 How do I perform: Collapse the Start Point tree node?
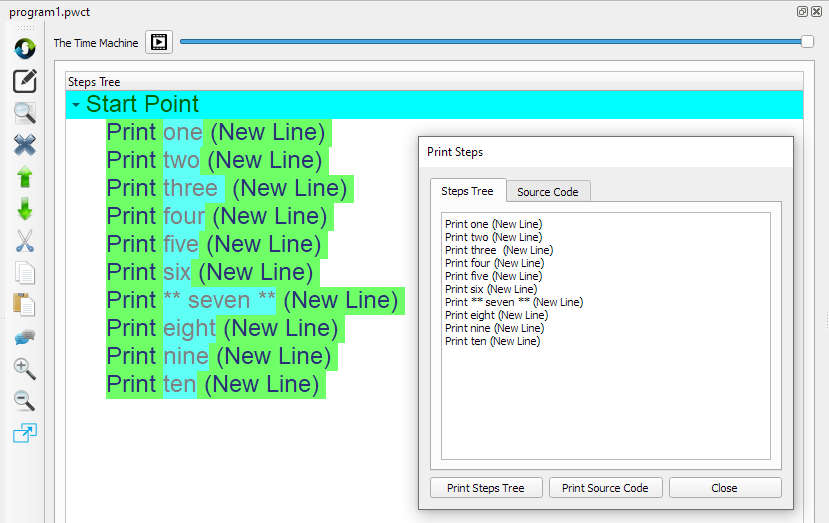click(76, 105)
